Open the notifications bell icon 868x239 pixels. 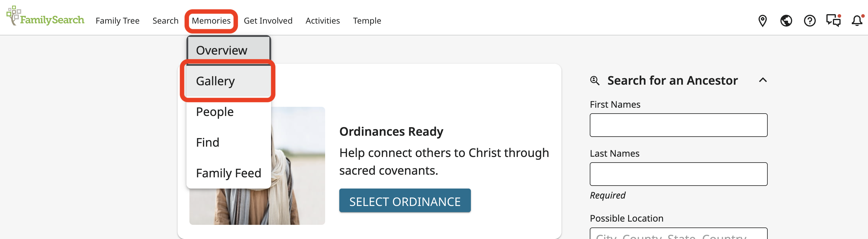(856, 21)
